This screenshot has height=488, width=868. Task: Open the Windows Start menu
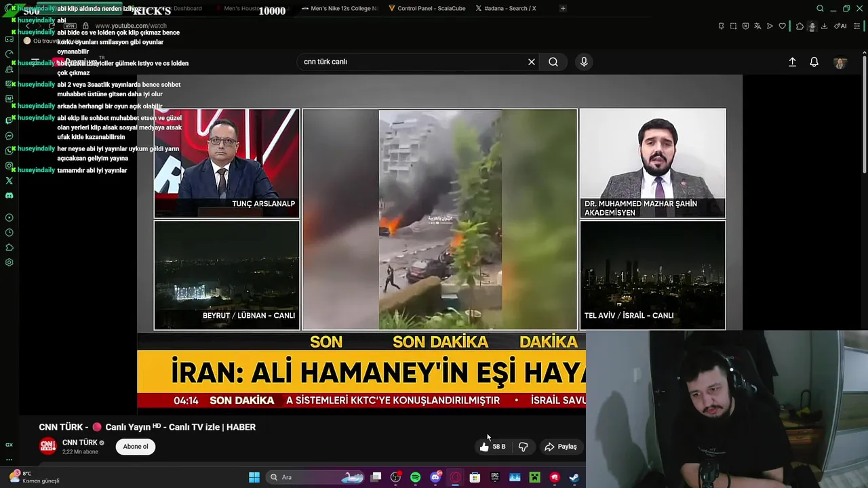click(254, 477)
